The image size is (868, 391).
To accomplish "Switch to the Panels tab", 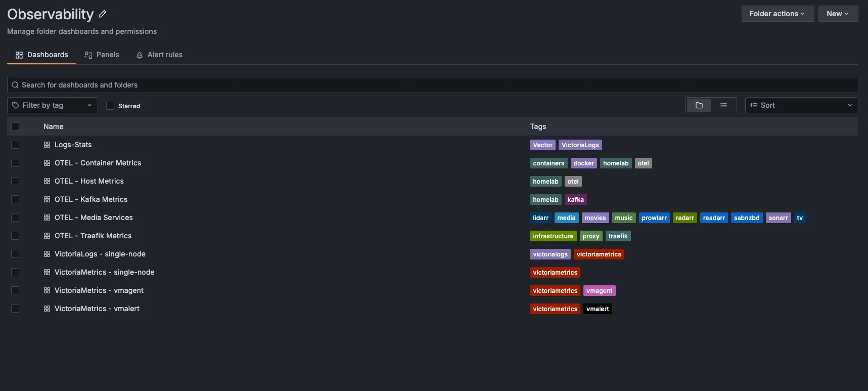I will pos(102,55).
